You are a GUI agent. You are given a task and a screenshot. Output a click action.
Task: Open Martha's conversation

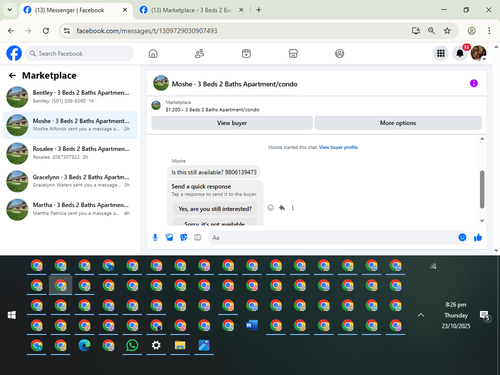70,209
